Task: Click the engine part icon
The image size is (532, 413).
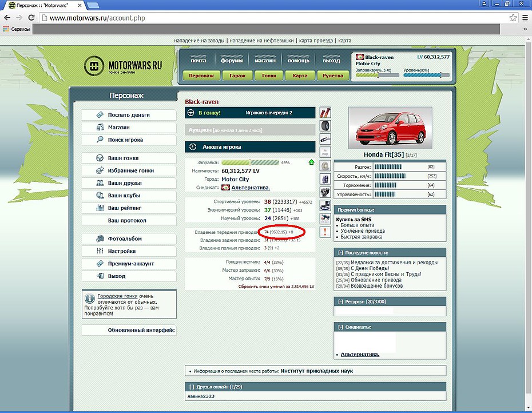Action: tap(325, 179)
